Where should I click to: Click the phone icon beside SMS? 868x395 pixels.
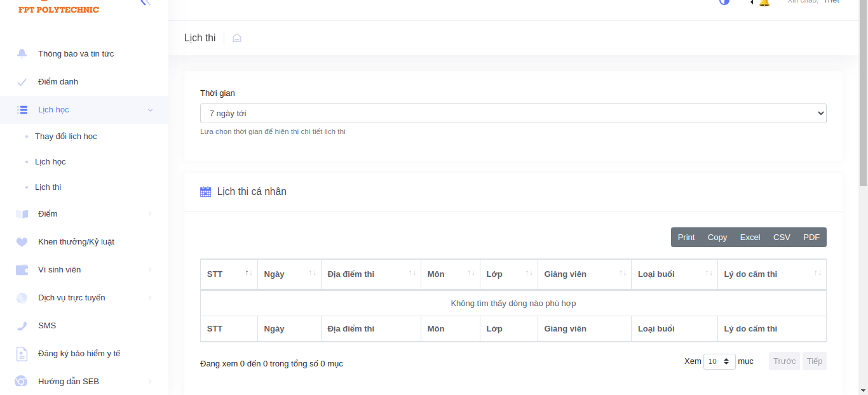[22, 326]
